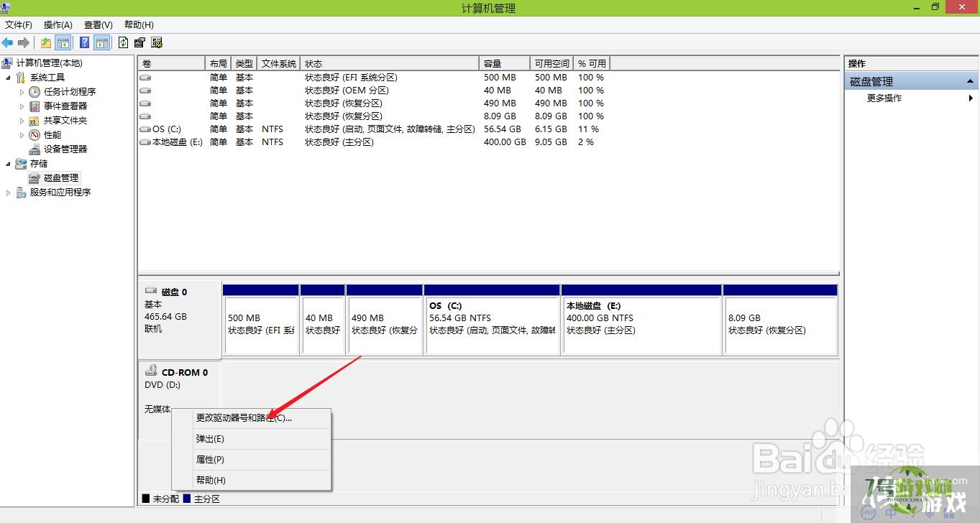Collapse the 系统工具 tree node arrow

[x=9, y=78]
